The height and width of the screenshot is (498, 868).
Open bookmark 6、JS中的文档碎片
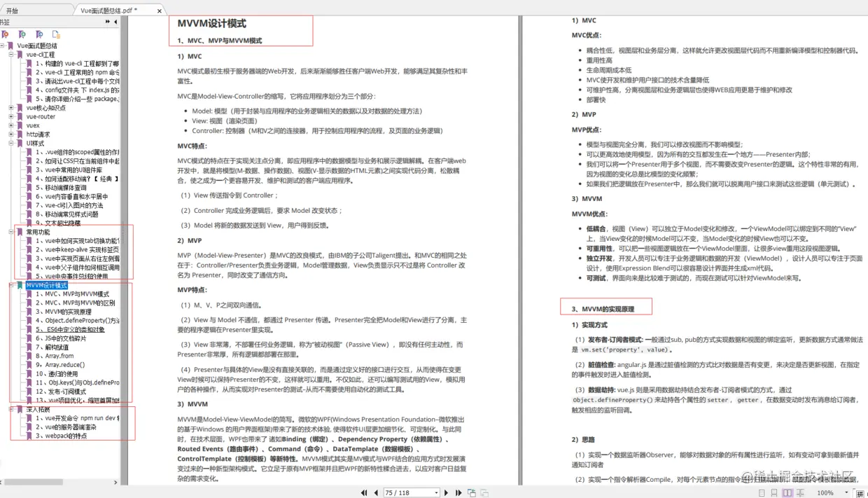coord(61,338)
